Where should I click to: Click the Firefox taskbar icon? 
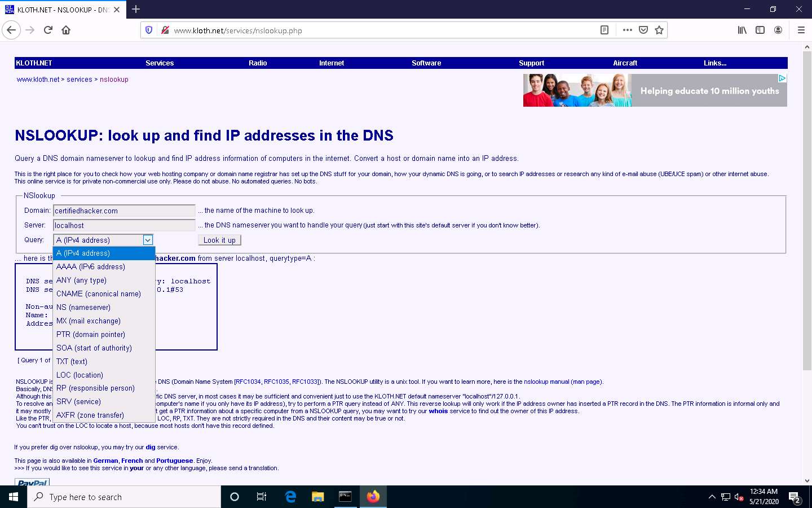pyautogui.click(x=373, y=497)
